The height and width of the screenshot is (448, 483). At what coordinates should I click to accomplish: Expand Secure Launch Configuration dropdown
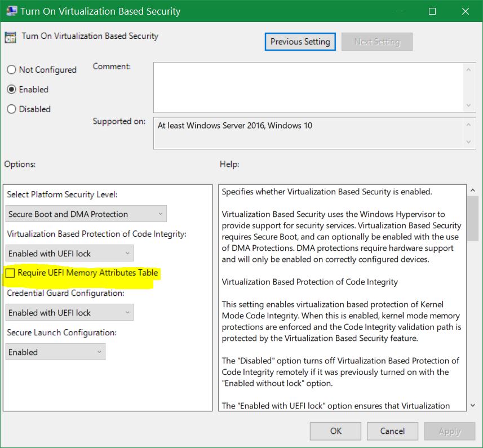coord(56,352)
